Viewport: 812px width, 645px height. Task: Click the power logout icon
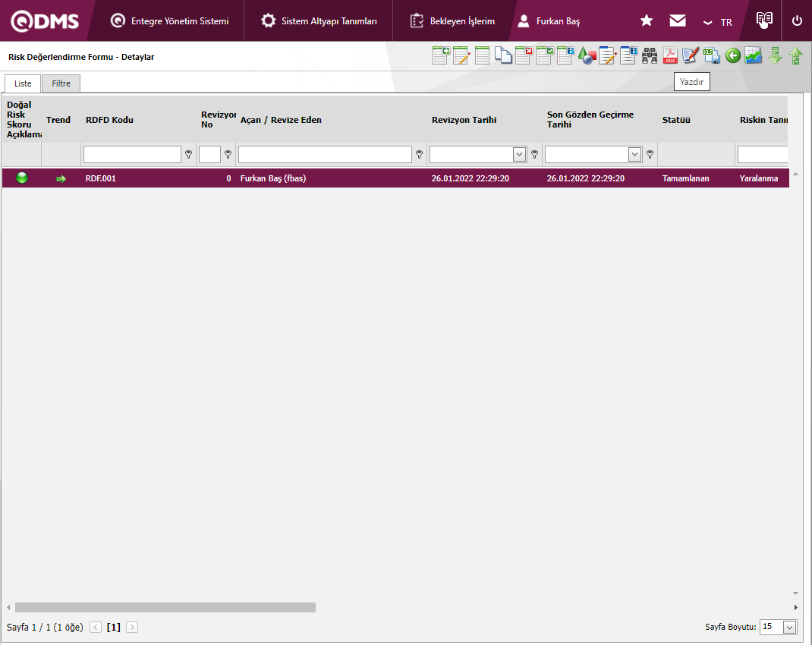click(797, 21)
